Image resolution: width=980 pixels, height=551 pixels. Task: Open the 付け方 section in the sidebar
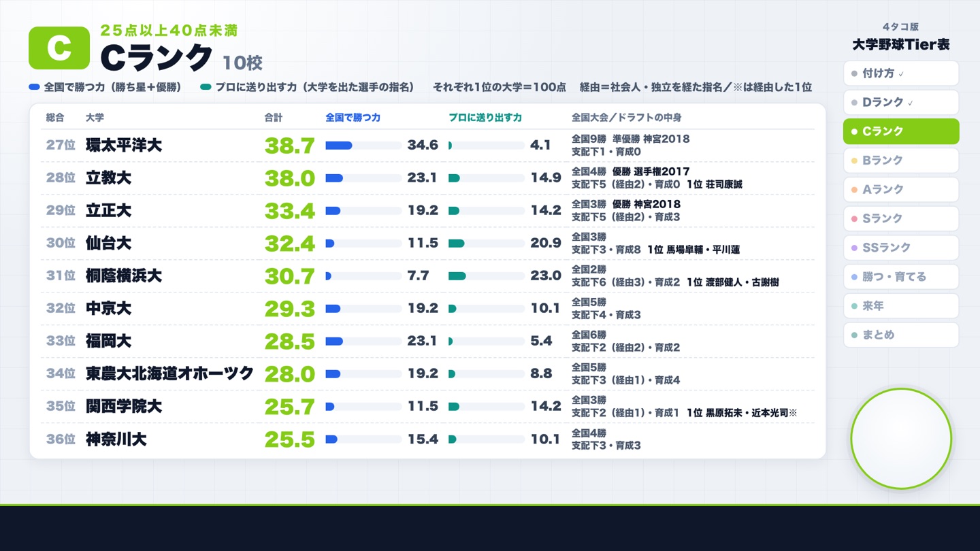click(x=900, y=73)
